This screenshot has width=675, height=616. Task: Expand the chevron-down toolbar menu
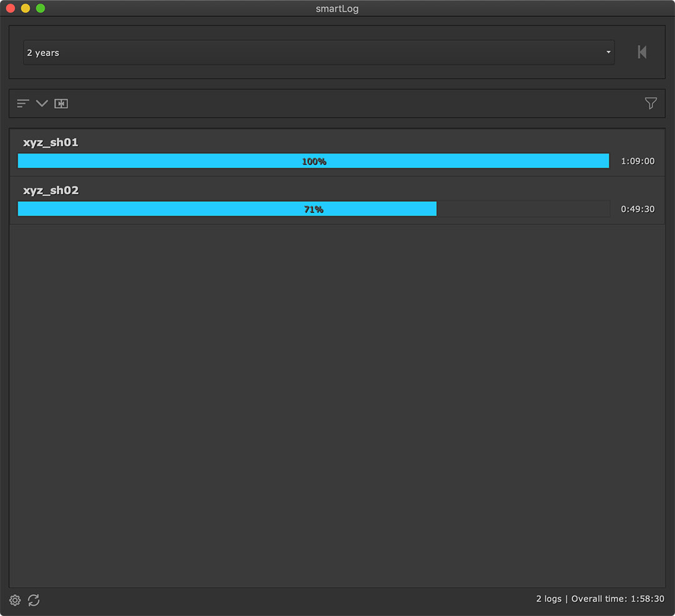[42, 104]
